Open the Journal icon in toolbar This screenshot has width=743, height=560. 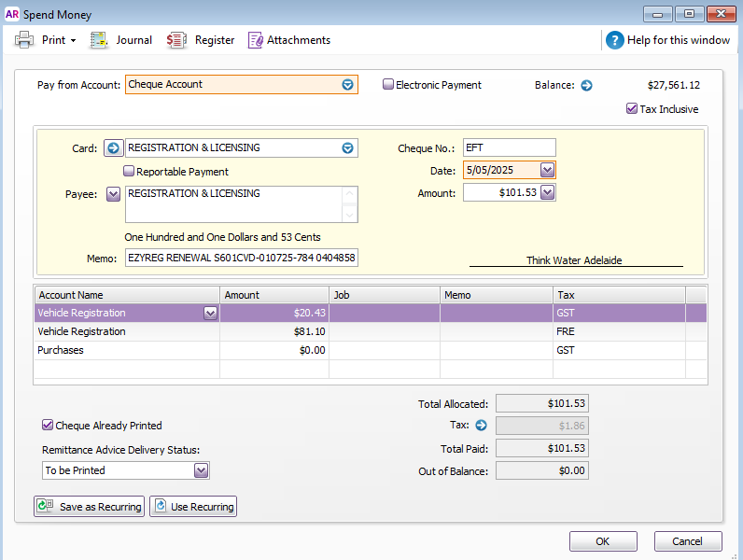99,40
